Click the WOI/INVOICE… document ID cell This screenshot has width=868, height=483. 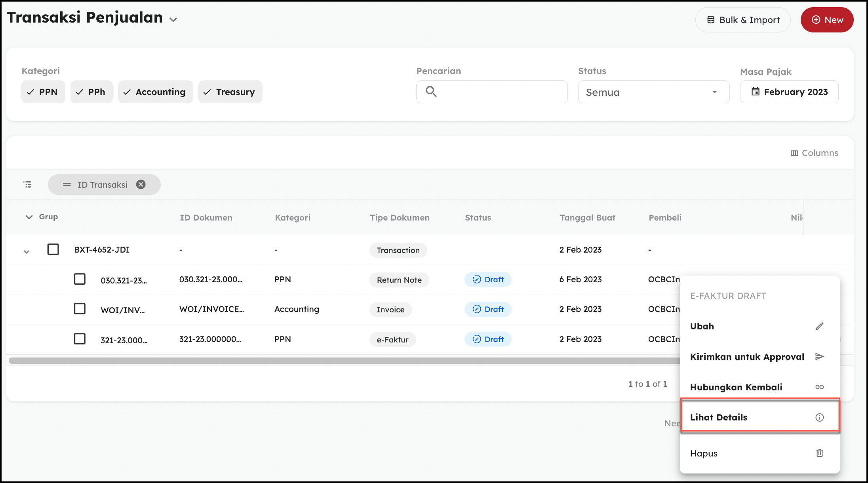point(211,309)
